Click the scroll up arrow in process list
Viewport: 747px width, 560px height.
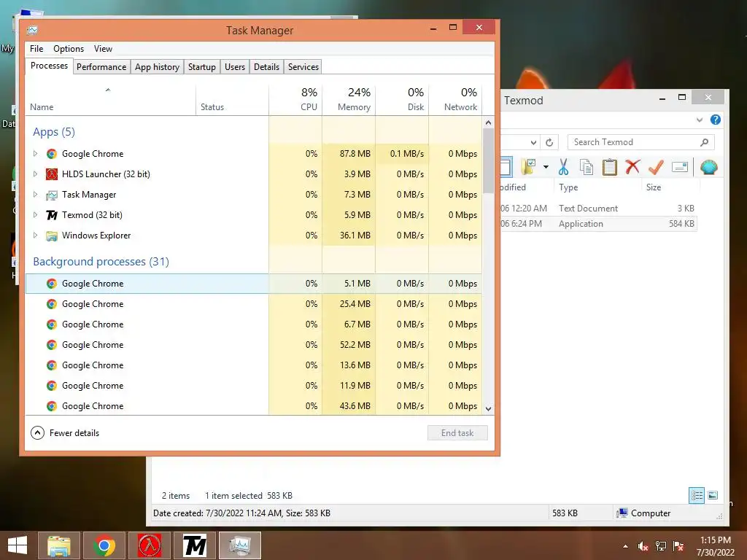(x=488, y=122)
